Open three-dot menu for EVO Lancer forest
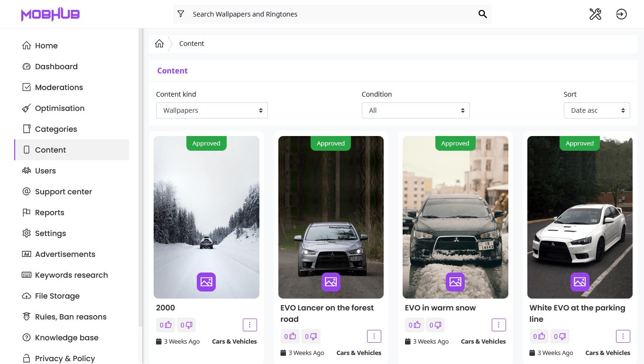 click(374, 336)
